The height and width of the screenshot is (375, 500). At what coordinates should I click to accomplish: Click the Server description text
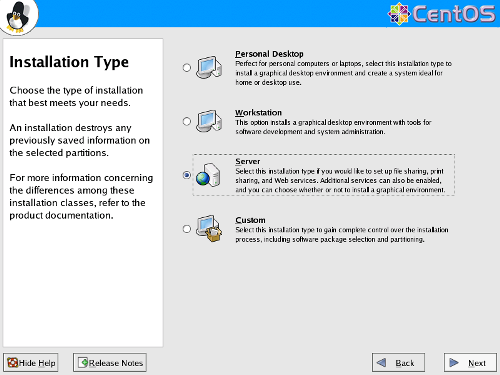click(x=340, y=180)
